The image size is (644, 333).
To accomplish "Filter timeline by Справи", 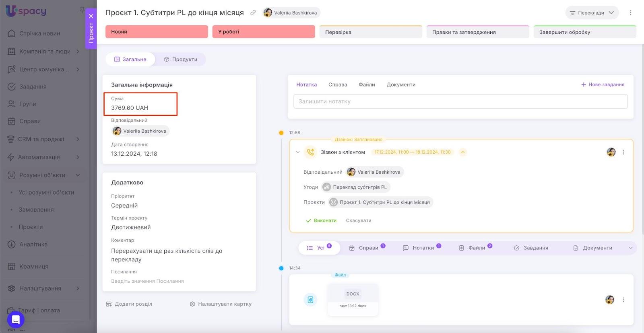I will click(x=367, y=248).
